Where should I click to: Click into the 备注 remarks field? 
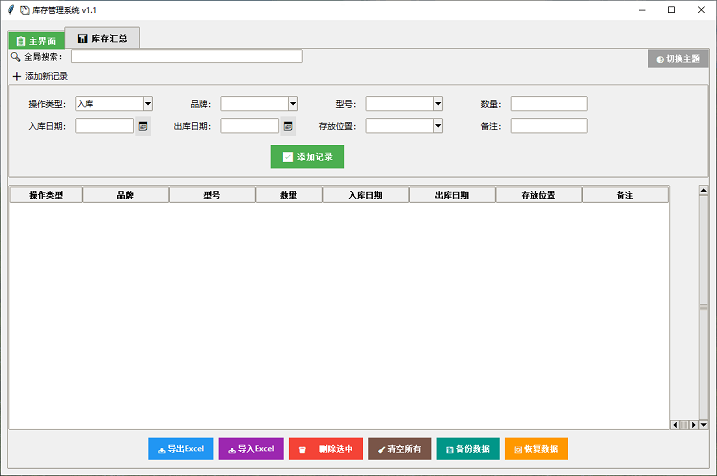548,126
